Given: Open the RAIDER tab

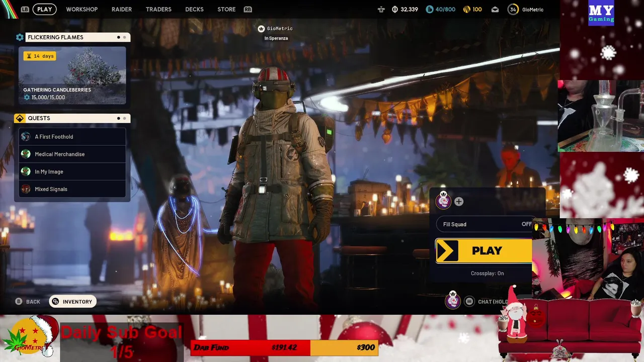Looking at the screenshot, I should (x=122, y=9).
